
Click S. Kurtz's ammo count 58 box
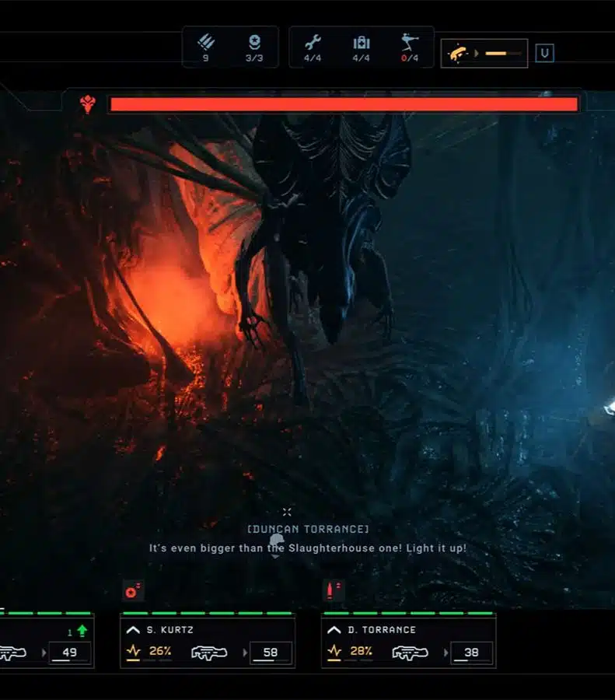click(x=271, y=653)
